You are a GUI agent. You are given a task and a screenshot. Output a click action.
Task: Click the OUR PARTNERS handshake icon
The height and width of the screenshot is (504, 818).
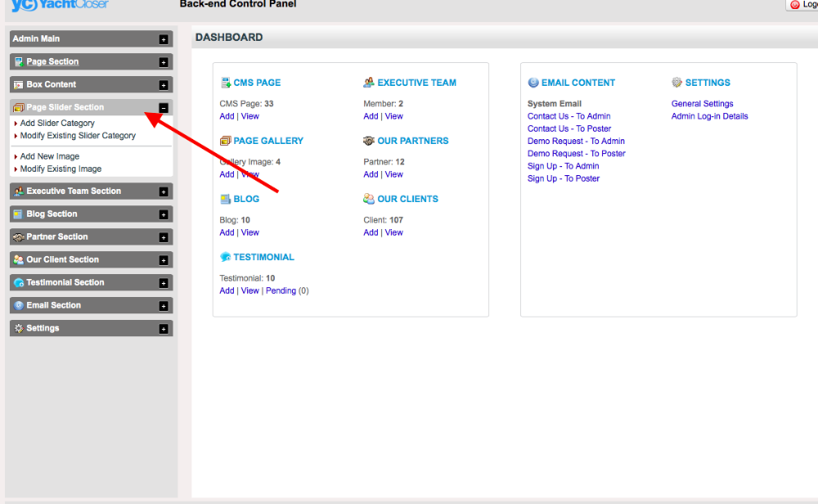coord(369,141)
